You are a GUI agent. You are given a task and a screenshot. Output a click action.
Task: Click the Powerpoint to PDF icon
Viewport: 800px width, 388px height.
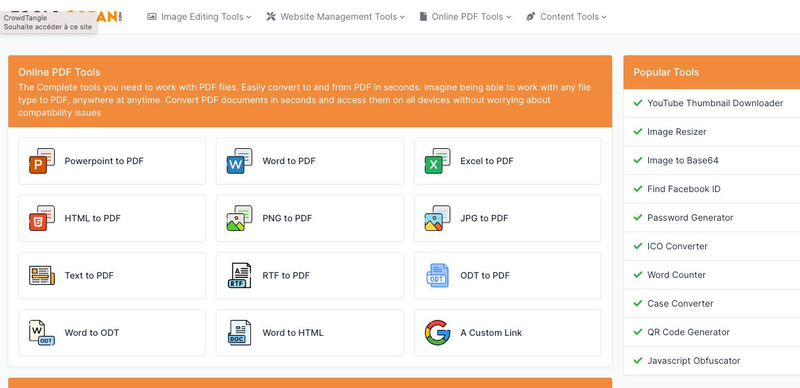[42, 161]
